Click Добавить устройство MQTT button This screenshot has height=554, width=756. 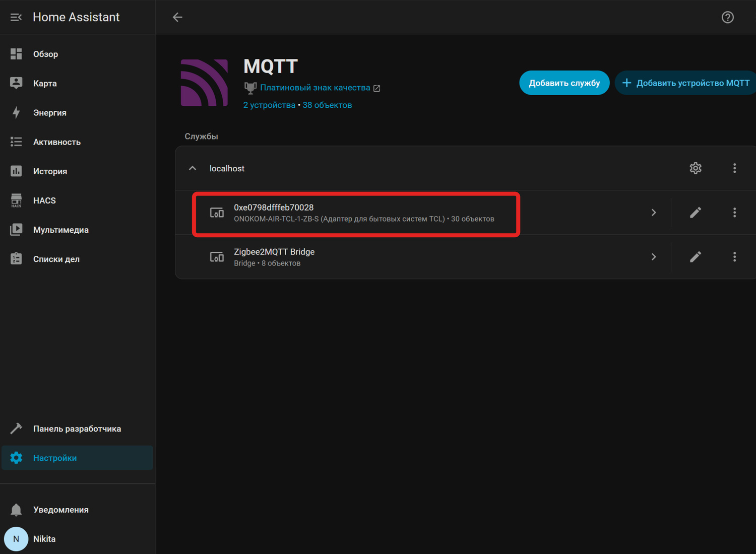(x=685, y=83)
